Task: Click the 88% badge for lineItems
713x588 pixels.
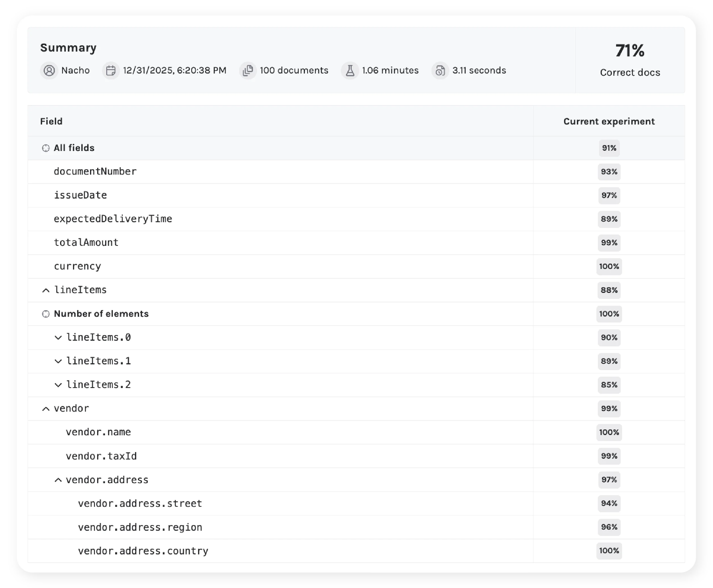Action: (609, 290)
